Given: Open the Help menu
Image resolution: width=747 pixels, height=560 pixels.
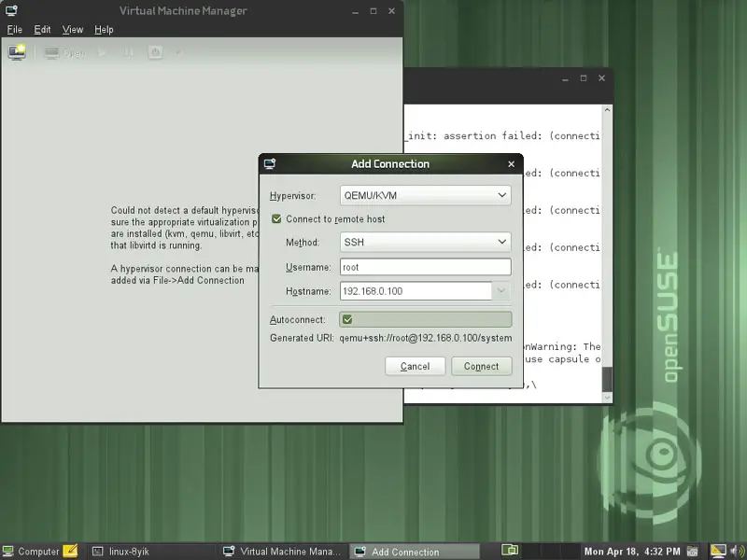Looking at the screenshot, I should click(104, 30).
